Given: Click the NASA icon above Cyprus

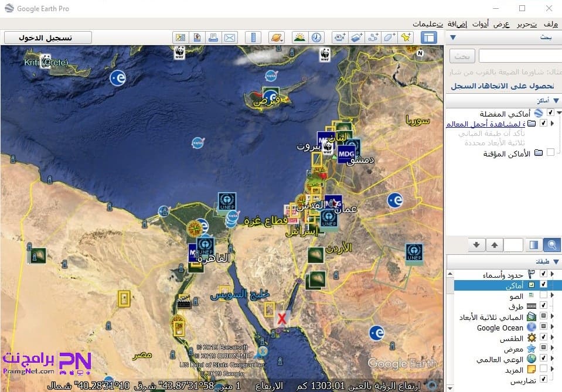Looking at the screenshot, I should coord(271,76).
